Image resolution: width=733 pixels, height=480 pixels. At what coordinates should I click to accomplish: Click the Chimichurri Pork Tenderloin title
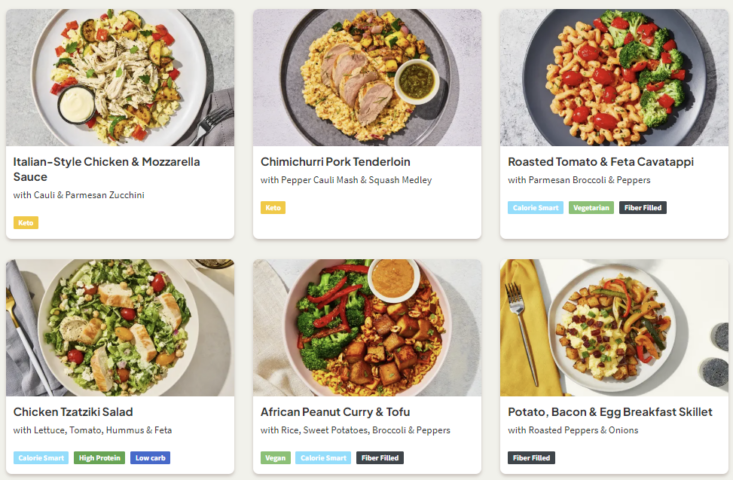click(x=335, y=161)
